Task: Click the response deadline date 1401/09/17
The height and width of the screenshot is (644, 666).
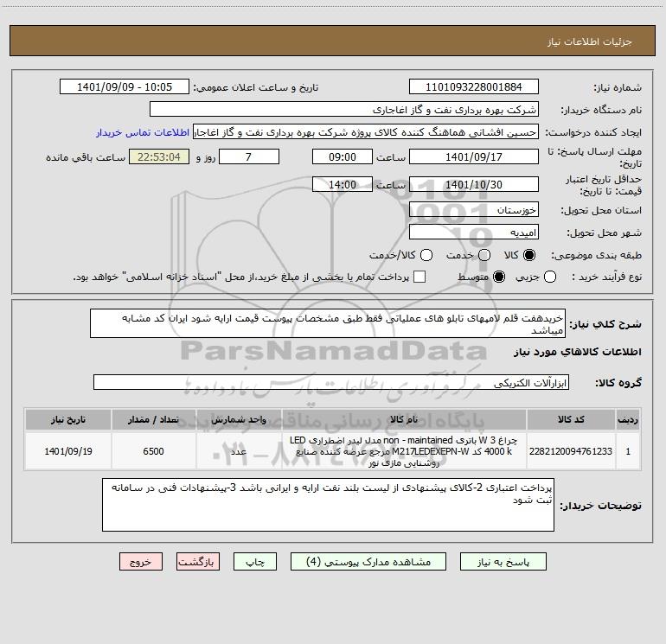Action: (474, 156)
